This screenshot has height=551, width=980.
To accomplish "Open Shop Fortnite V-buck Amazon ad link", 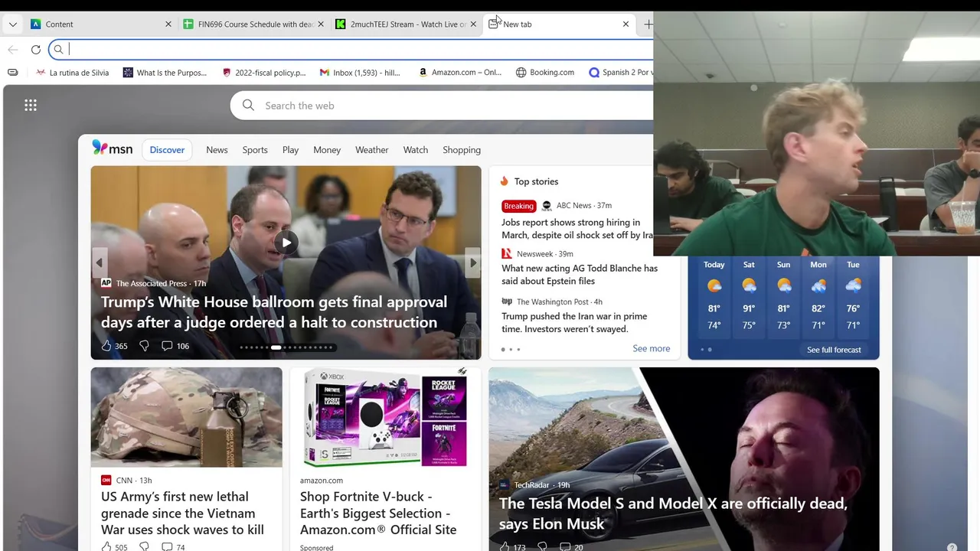I will 378,514.
